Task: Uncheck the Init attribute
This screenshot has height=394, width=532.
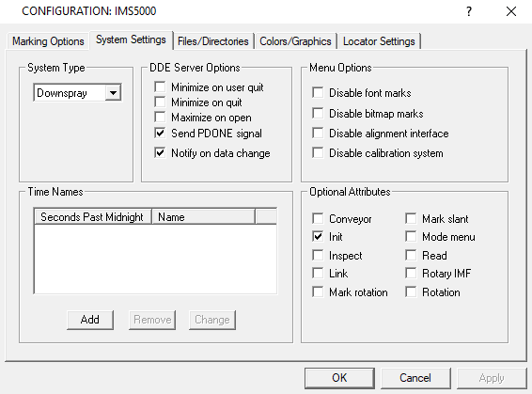Action: coord(318,237)
